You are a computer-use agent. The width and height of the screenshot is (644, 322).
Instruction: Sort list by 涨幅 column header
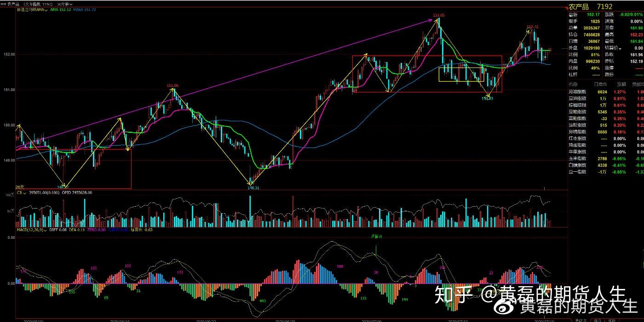tap(621, 85)
